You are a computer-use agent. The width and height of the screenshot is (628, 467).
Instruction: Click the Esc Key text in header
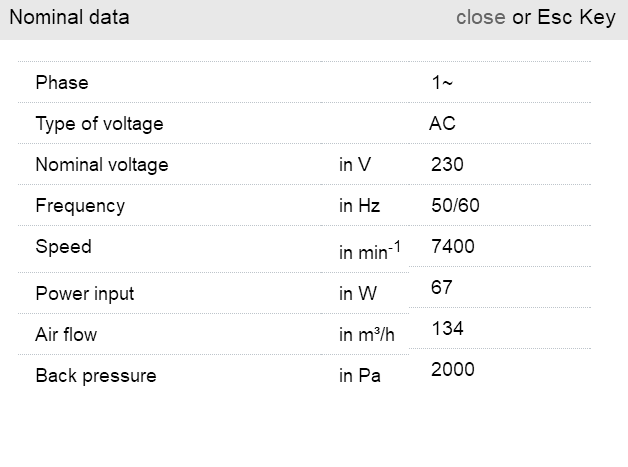577,18
